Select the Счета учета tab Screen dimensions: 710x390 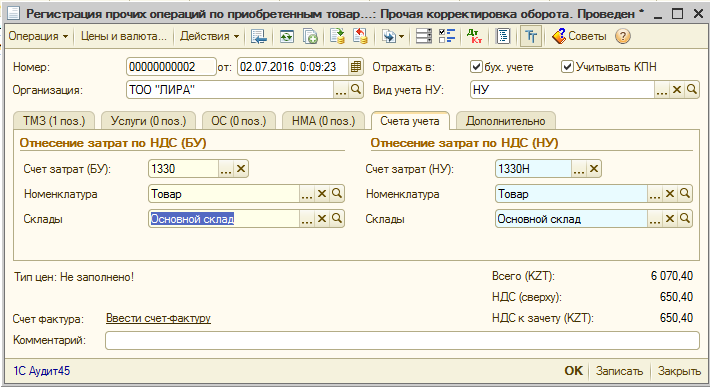coord(410,121)
